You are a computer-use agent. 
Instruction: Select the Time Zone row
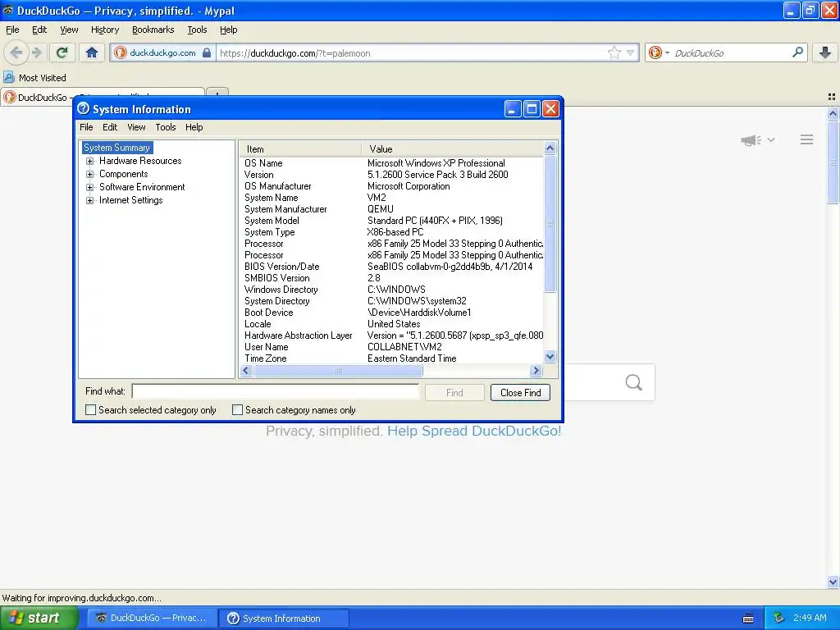393,358
